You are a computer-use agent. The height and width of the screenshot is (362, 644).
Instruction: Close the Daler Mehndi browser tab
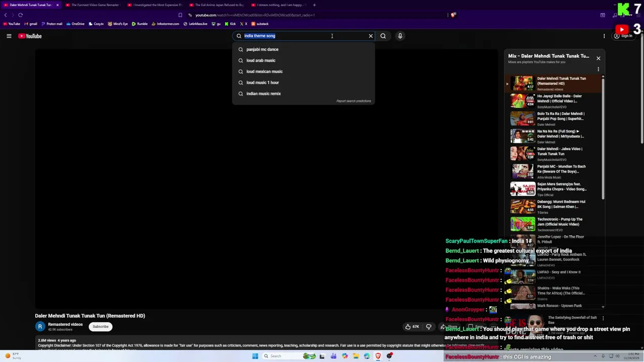click(x=57, y=5)
